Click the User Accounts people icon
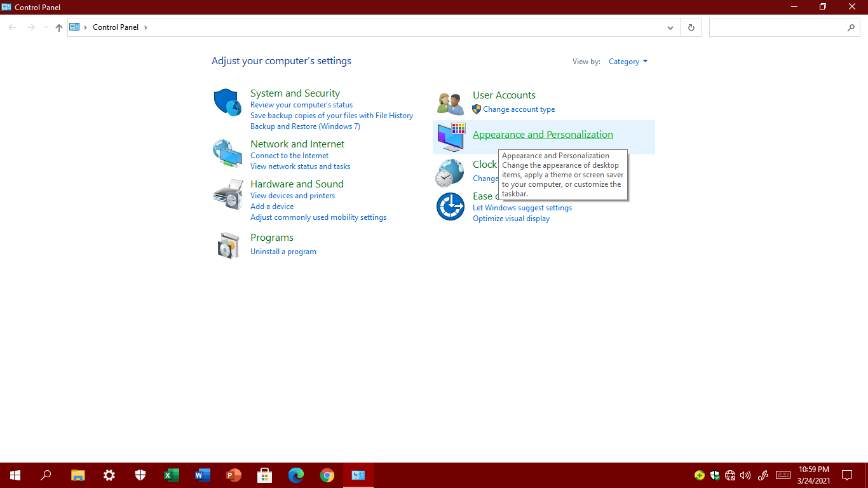This screenshot has width=868, height=488. [x=451, y=103]
